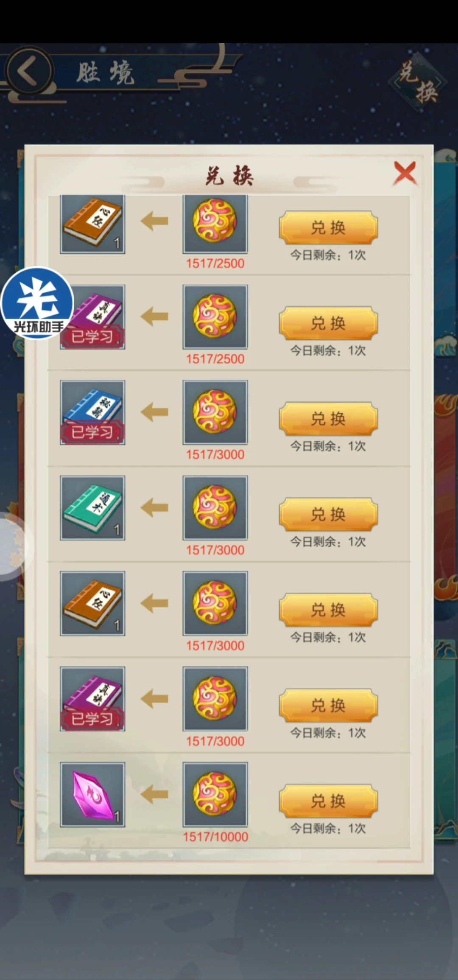The image size is (458, 980).
Task: Tap the currency orb in the first row
Action: (215, 224)
